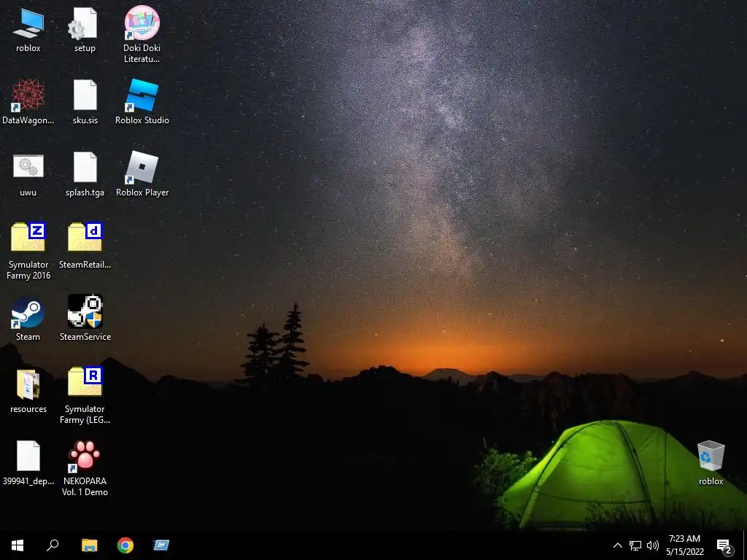Open the Windows Start menu

pos(18,545)
